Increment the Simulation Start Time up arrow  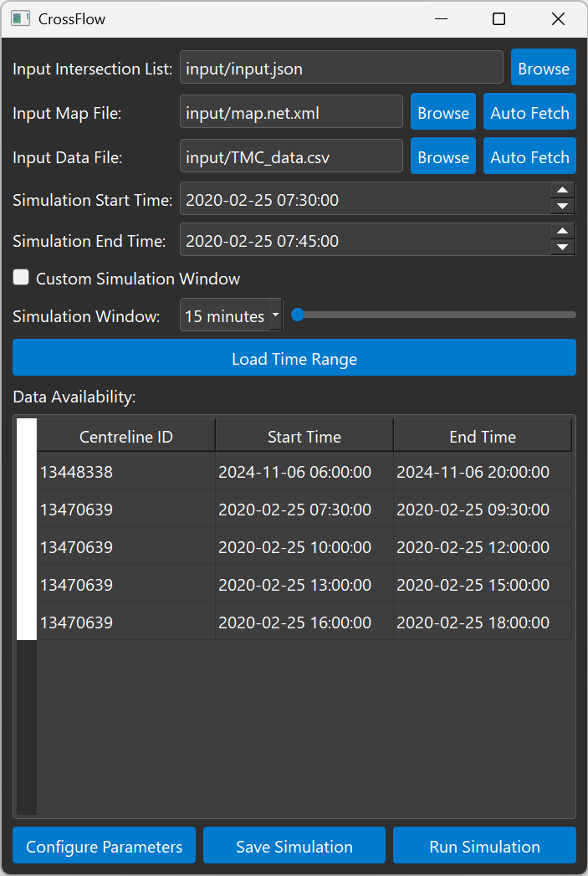tap(563, 192)
